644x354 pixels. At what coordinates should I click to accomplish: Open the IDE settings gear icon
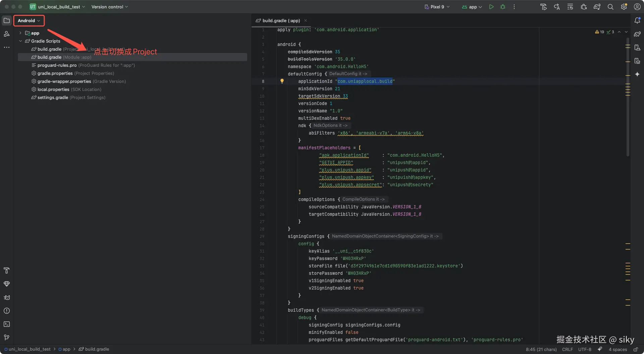point(624,7)
